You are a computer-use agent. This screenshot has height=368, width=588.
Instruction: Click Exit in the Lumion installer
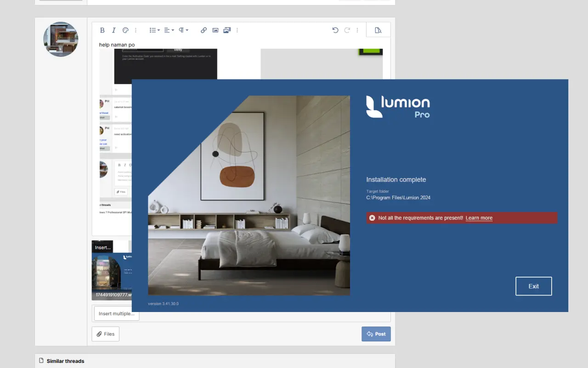(534, 286)
